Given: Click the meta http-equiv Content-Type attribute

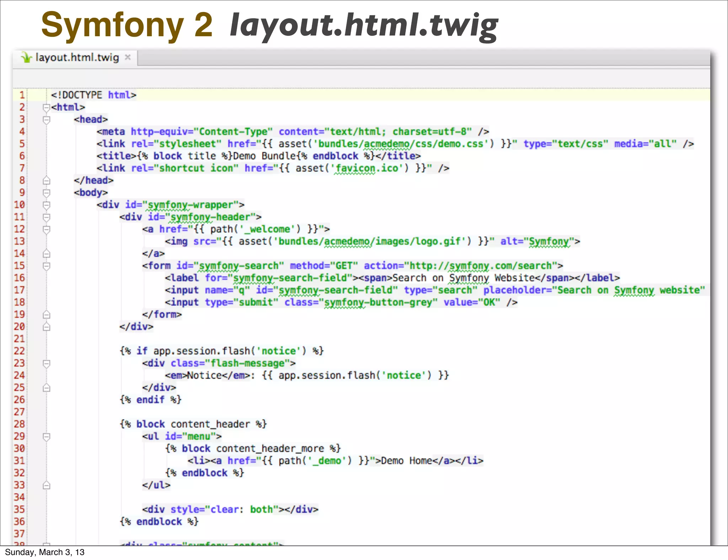Looking at the screenshot, I should (x=202, y=132).
